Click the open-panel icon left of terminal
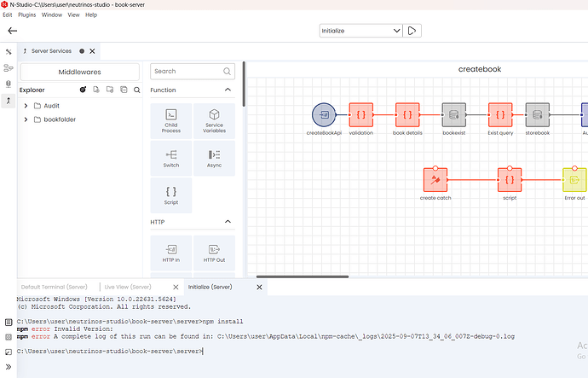Image resolution: width=588 pixels, height=378 pixels. [x=9, y=352]
